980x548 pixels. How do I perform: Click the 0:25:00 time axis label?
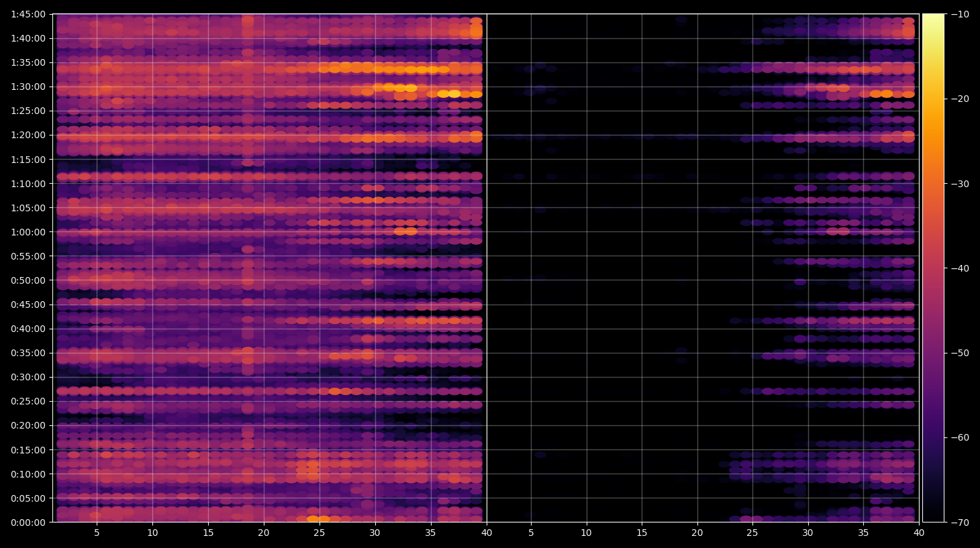[28, 401]
